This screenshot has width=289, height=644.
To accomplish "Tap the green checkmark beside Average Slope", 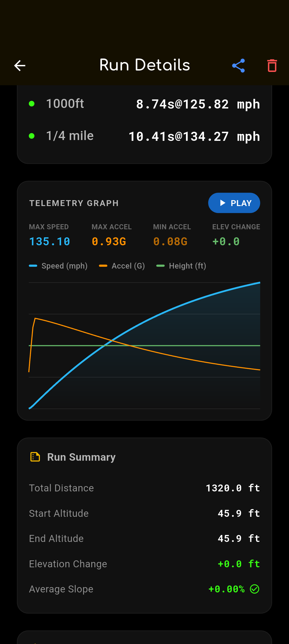I will (x=254, y=589).
